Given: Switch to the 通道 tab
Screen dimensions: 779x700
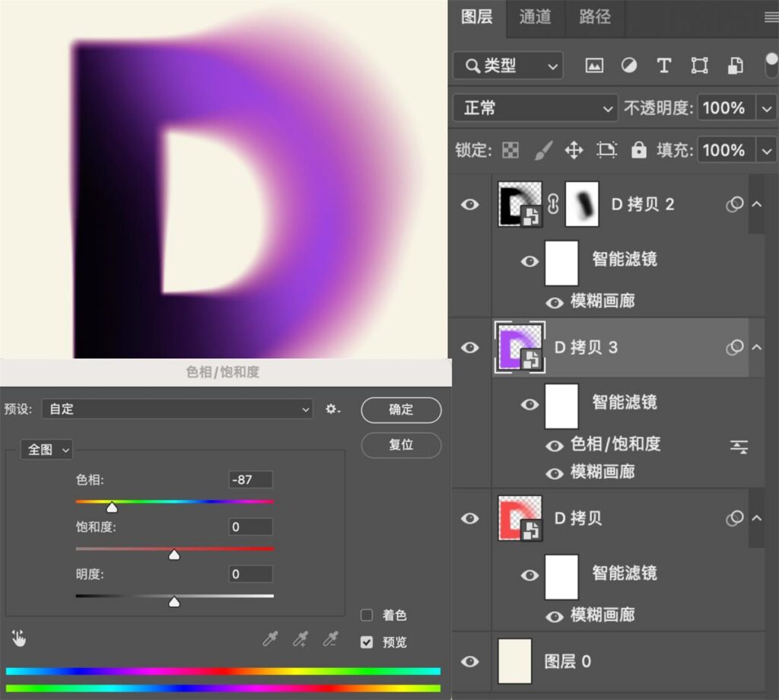Looking at the screenshot, I should (x=536, y=17).
